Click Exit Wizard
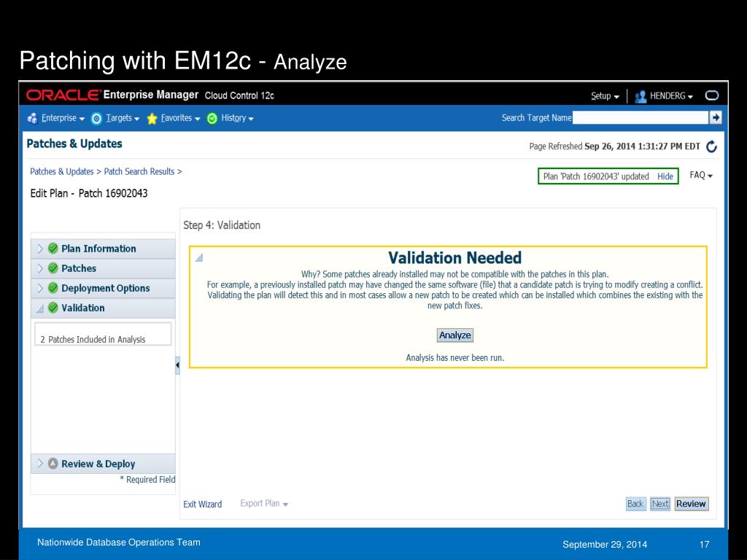 (203, 505)
